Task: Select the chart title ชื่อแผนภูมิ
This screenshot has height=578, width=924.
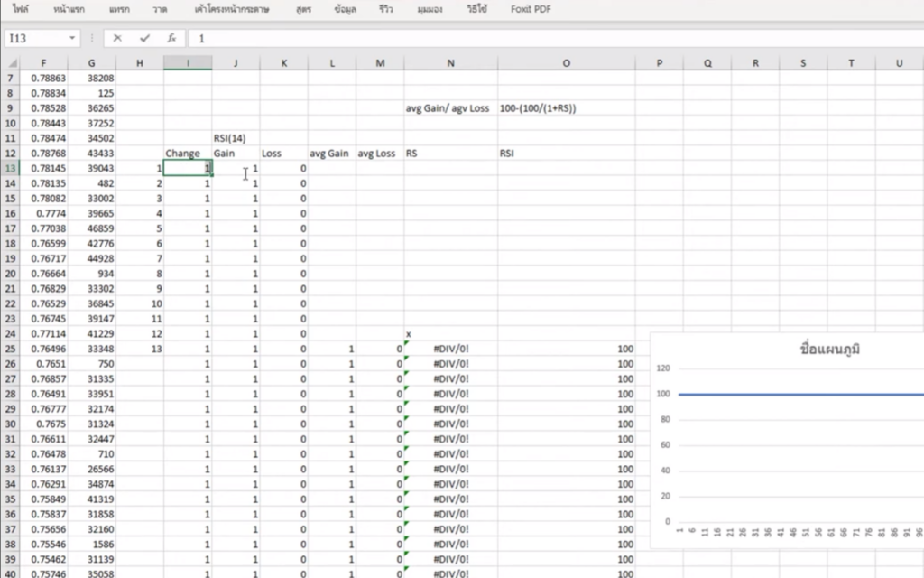Action: 830,350
